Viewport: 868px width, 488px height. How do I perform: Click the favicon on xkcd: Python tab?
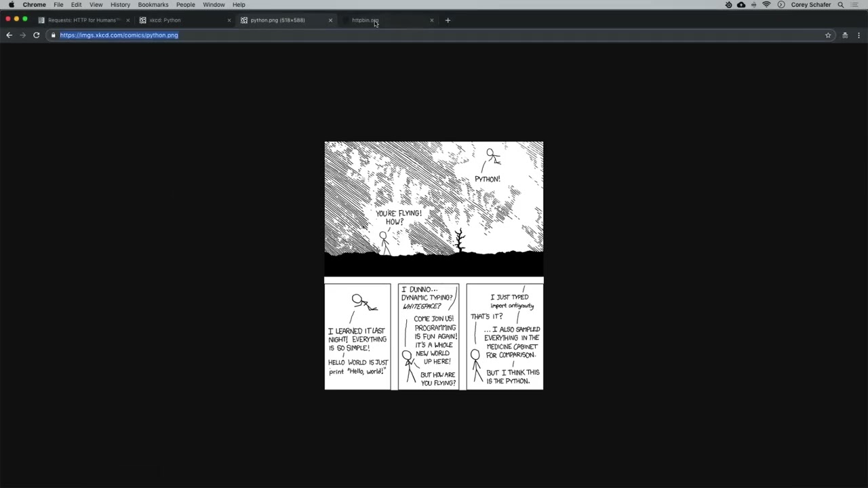(x=142, y=20)
